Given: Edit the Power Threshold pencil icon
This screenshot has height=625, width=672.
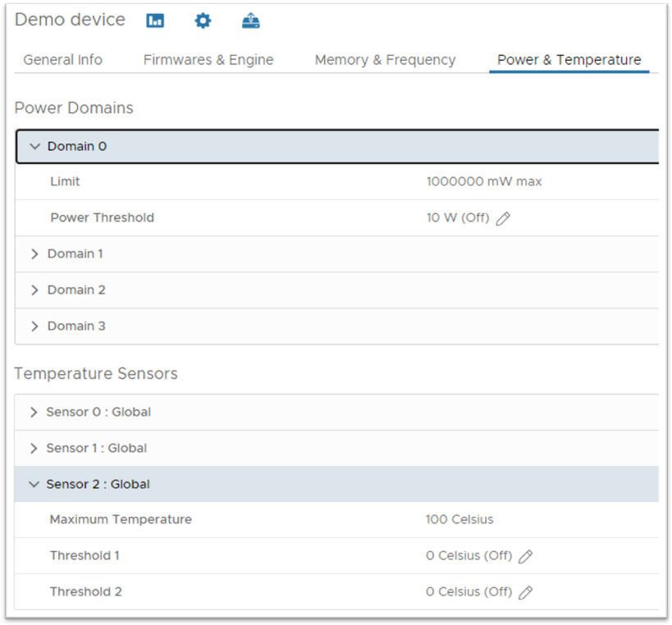Looking at the screenshot, I should (503, 219).
